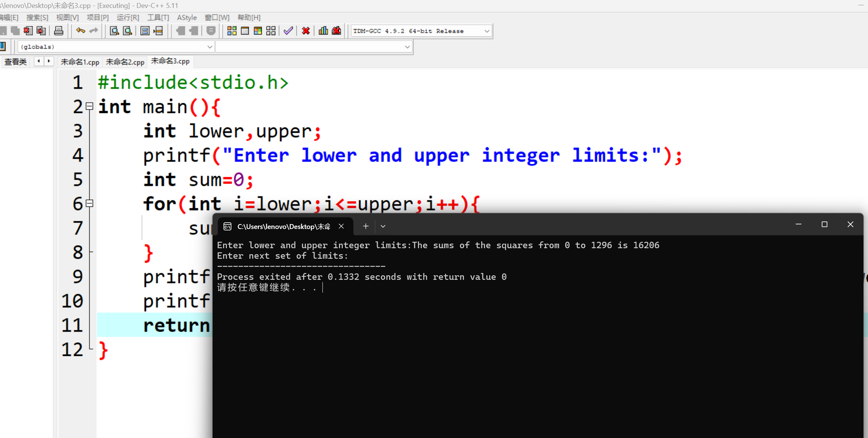Open the Profile analysis chart icon
This screenshot has height=438, width=868.
pos(323,31)
